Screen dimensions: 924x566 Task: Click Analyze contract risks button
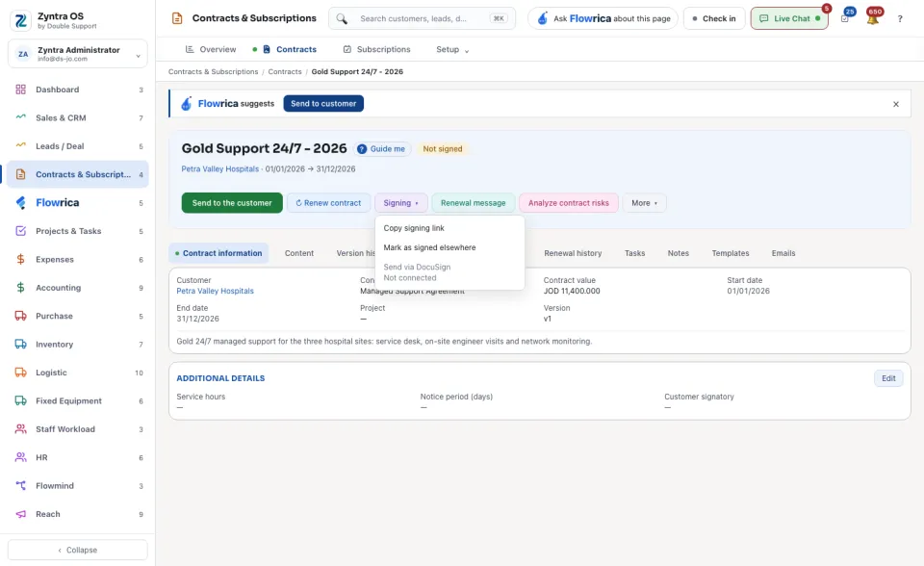click(569, 203)
